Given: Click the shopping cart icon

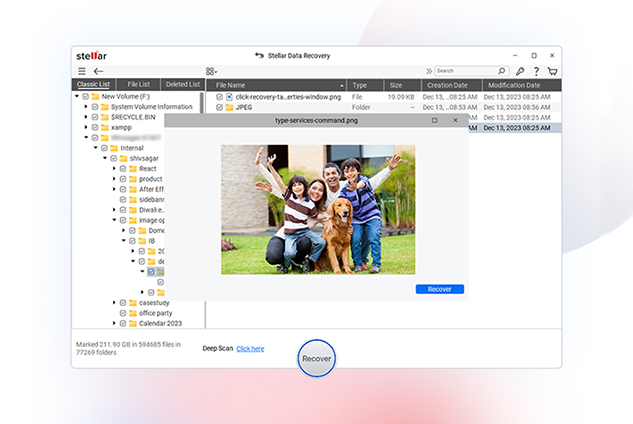Looking at the screenshot, I should coord(552,72).
